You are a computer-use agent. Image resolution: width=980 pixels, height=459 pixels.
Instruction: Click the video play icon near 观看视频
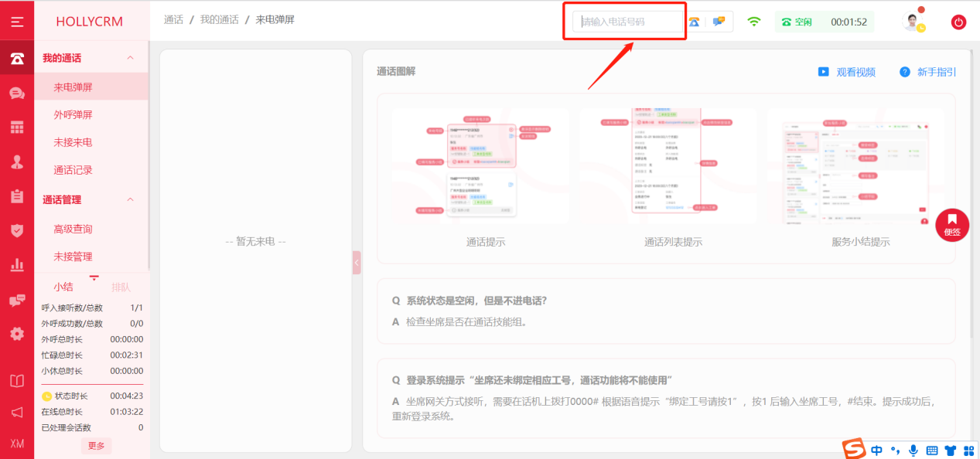click(x=824, y=72)
